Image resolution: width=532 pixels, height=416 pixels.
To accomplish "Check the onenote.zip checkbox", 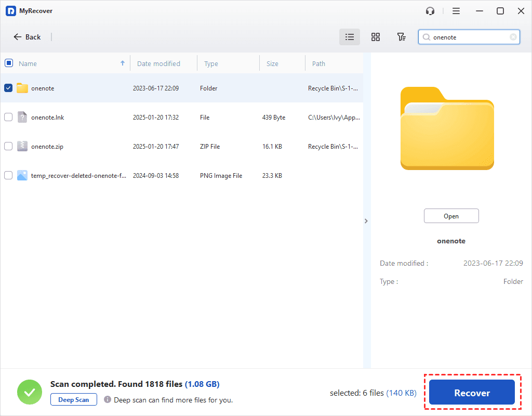I will (8, 146).
